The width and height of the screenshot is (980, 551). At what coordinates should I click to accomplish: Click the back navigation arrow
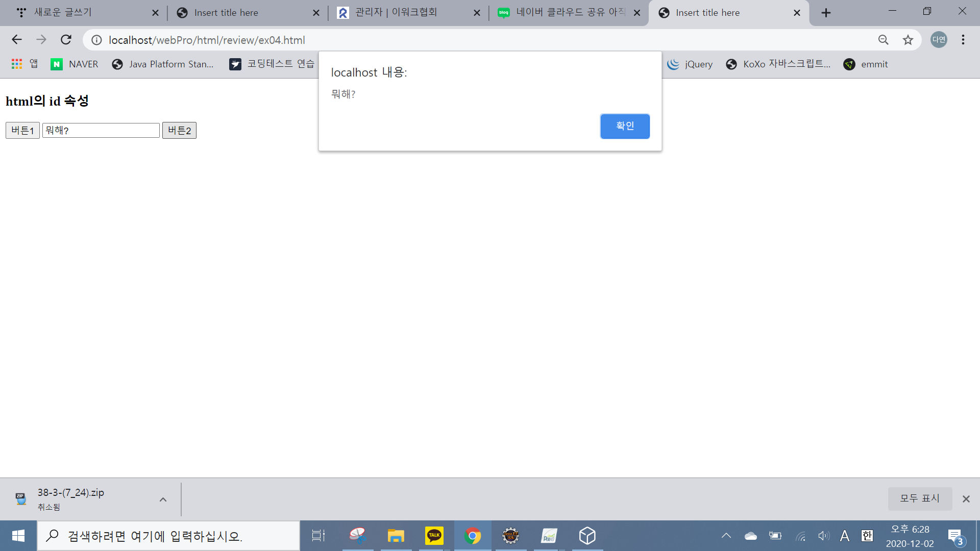pyautogui.click(x=17, y=40)
